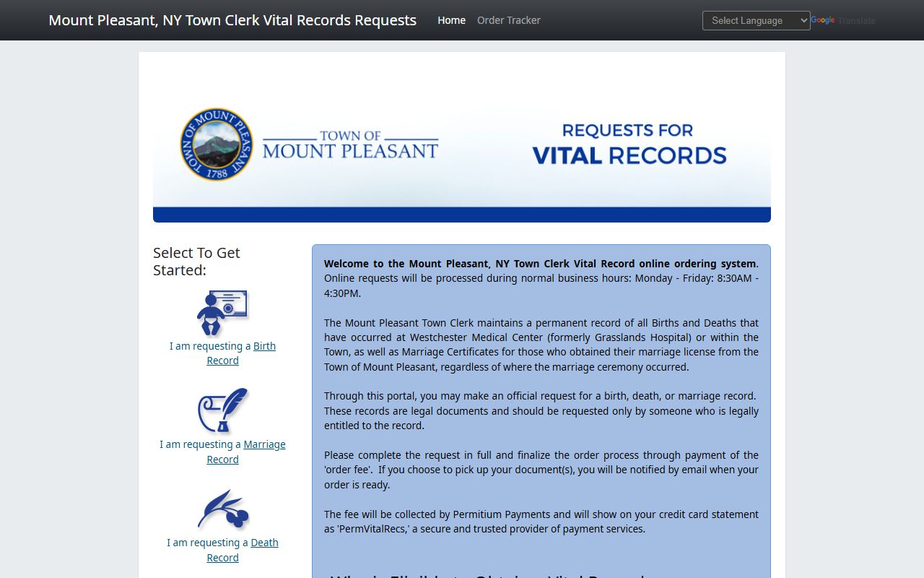The width and height of the screenshot is (924, 578).
Task: Click the bold welcome sentence in the info panel
Action: [541, 264]
